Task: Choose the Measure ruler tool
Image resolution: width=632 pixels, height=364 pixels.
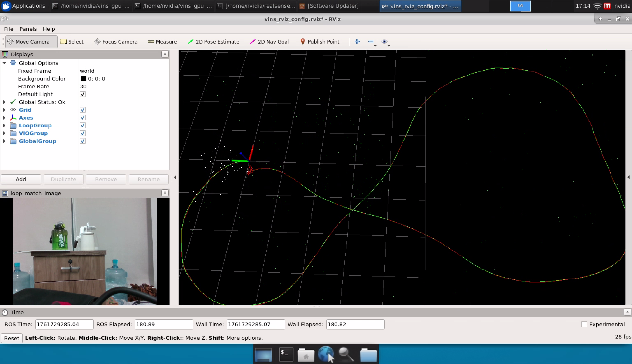Action: click(x=162, y=41)
